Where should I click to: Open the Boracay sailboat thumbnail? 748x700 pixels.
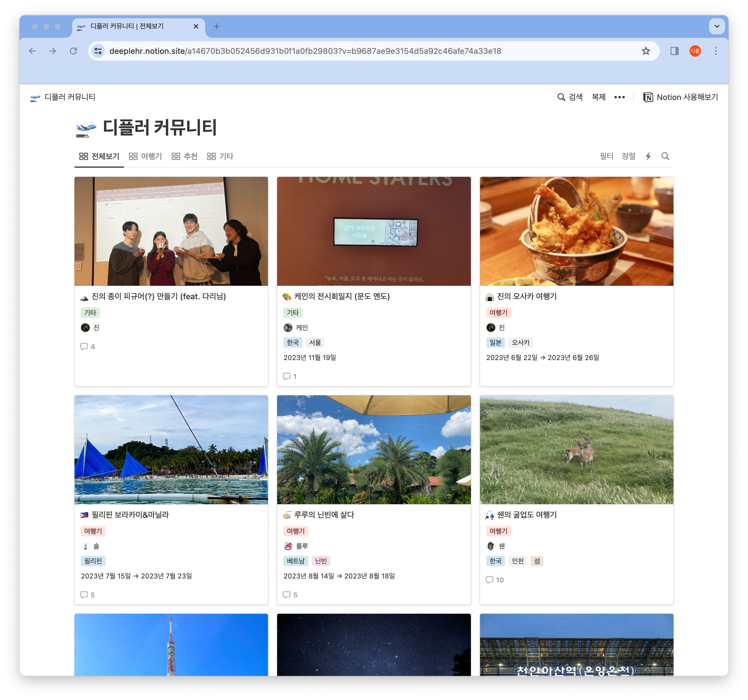pyautogui.click(x=171, y=450)
